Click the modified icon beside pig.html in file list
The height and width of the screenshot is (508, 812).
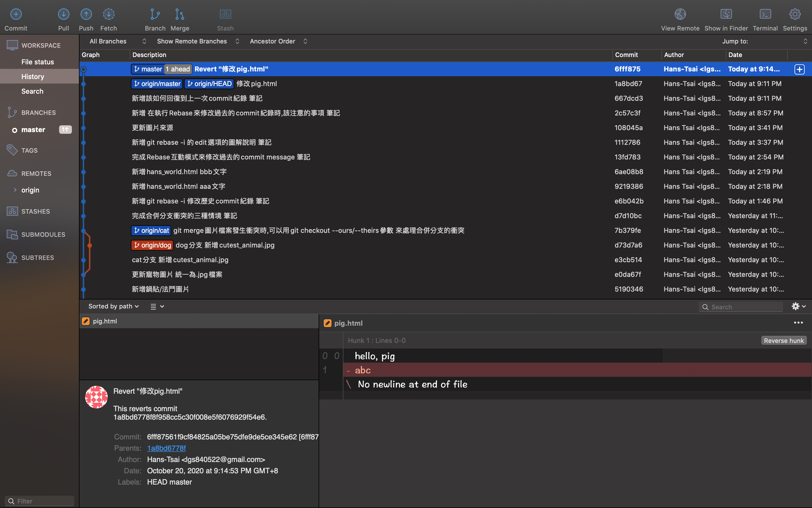pyautogui.click(x=85, y=321)
